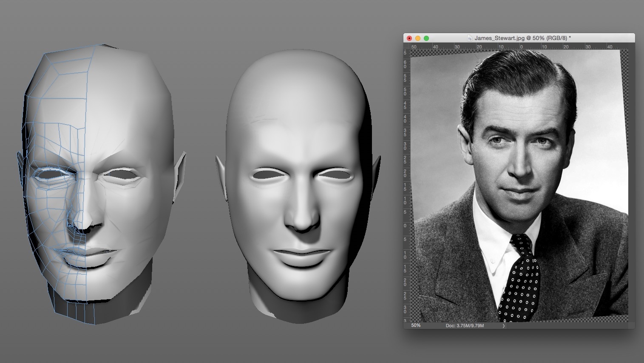This screenshot has height=363, width=644.
Task: Click the James_Stewart.jpg window title text
Action: coord(523,38)
